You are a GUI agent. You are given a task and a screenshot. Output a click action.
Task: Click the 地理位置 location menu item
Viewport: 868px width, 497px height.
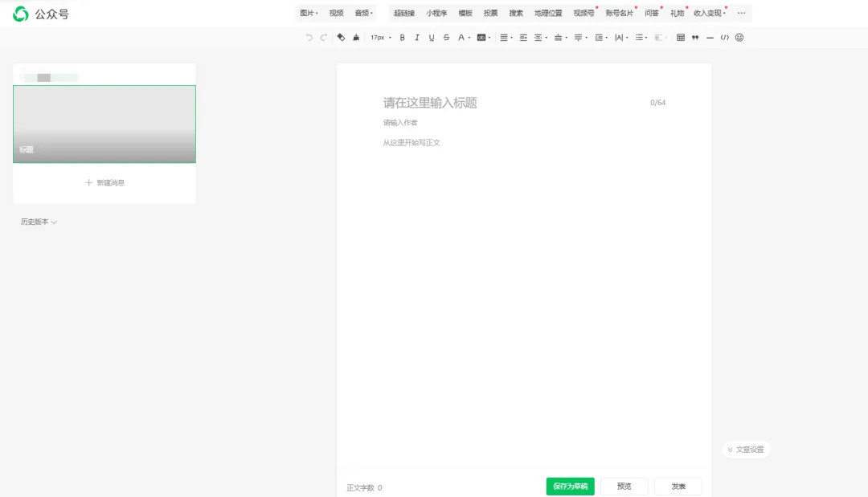tap(549, 13)
